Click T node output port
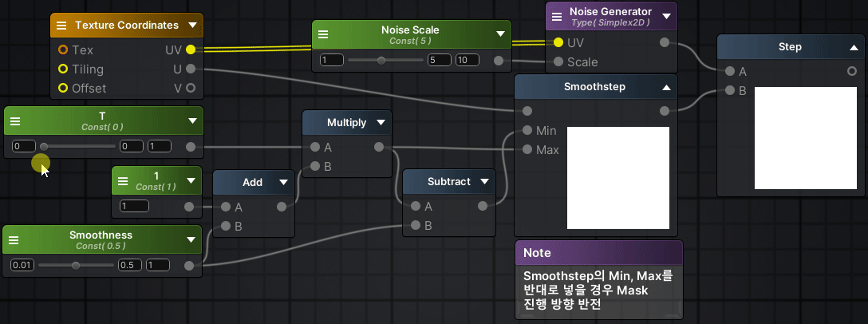Image resolution: width=868 pixels, height=324 pixels. [x=191, y=147]
